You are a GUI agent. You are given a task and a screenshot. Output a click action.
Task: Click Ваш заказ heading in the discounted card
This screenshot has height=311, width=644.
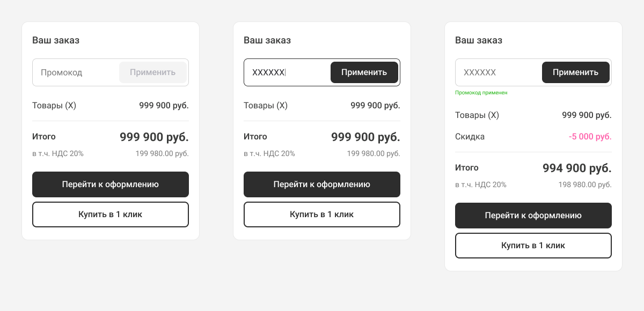479,40
